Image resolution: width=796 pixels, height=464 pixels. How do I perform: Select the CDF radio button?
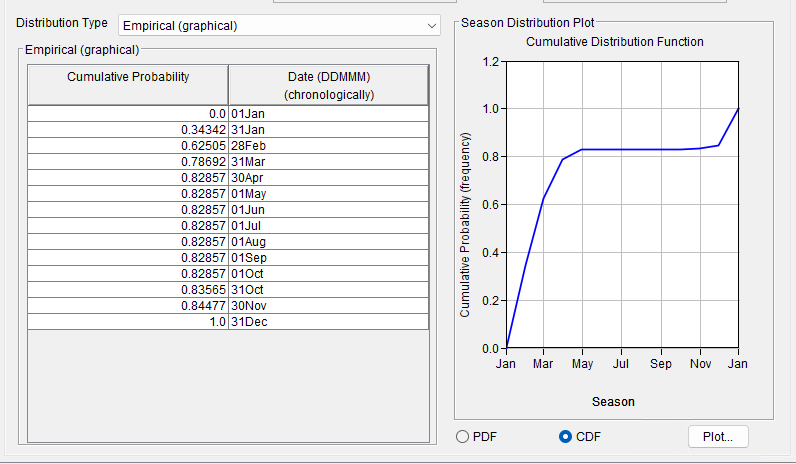point(566,436)
